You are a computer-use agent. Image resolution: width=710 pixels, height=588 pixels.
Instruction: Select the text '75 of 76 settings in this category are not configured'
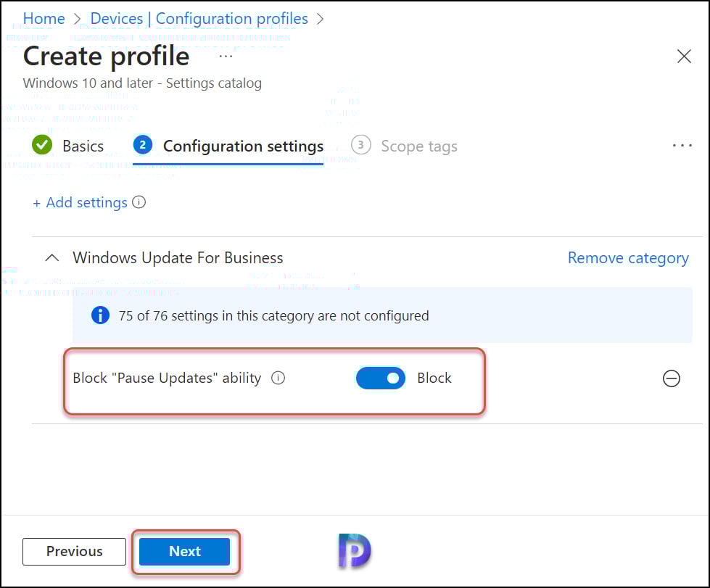click(273, 315)
